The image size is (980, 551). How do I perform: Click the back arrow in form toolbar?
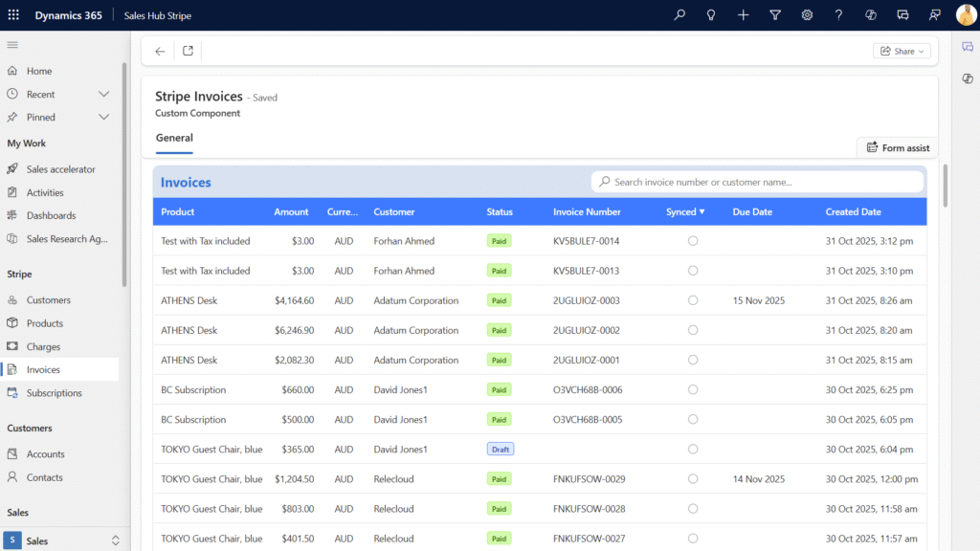[x=160, y=52]
